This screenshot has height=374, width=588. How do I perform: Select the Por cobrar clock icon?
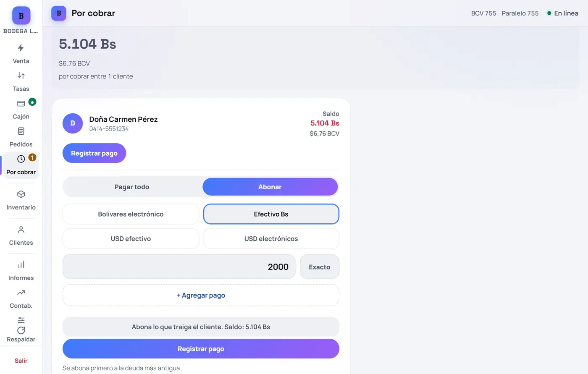21,159
